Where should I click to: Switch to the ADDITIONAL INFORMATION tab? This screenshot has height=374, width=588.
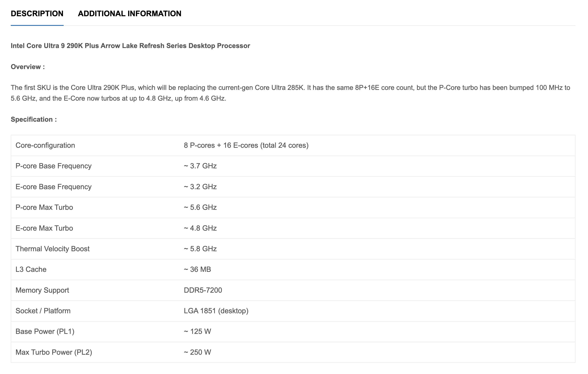(129, 14)
